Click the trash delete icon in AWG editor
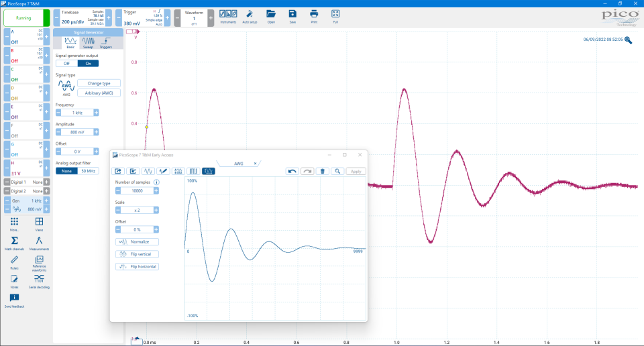Screen dimensions: 644x346 click(323, 171)
